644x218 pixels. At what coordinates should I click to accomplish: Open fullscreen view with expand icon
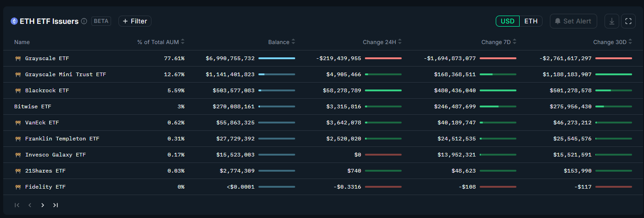(628, 21)
